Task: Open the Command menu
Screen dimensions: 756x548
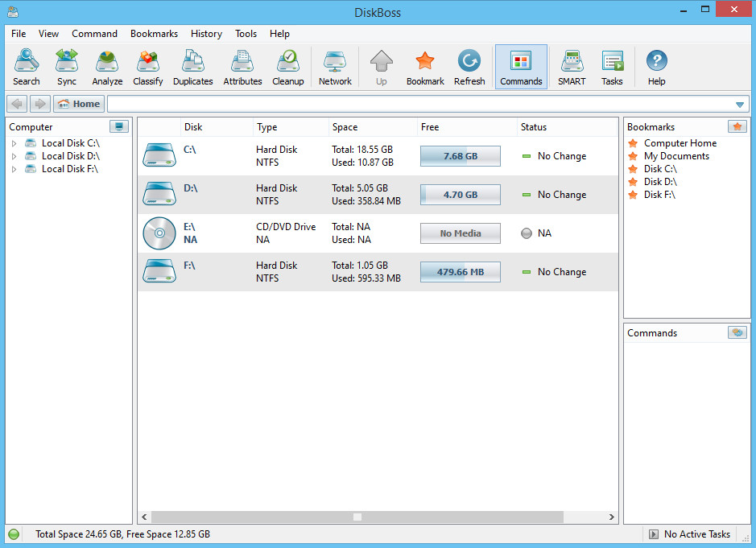Action: tap(94, 34)
